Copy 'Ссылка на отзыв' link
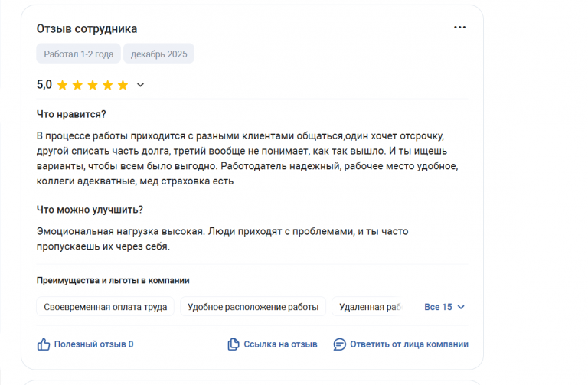 point(280,344)
